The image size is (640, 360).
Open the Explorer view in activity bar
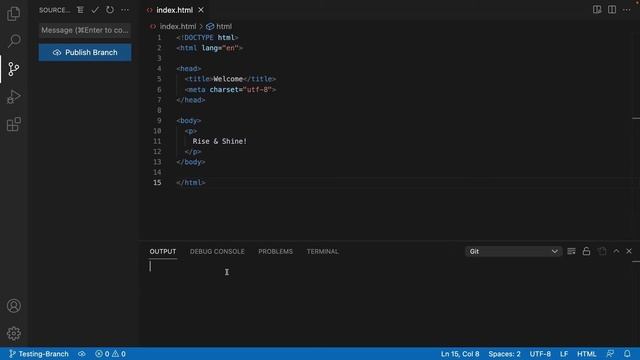pos(13,13)
